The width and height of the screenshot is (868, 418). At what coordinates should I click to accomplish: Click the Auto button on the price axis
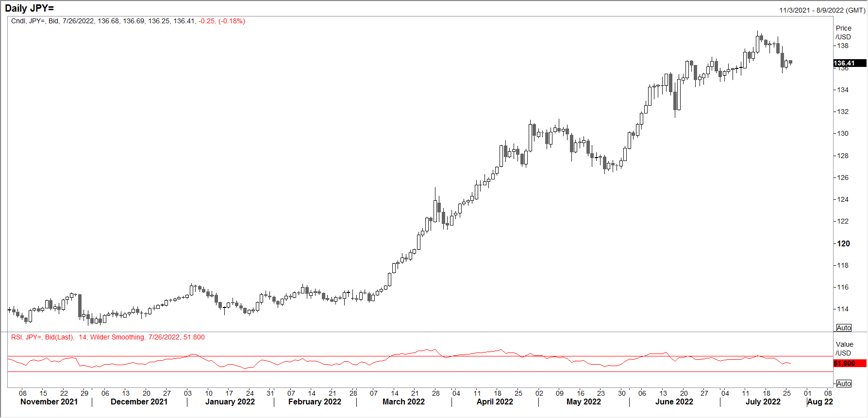[844, 328]
